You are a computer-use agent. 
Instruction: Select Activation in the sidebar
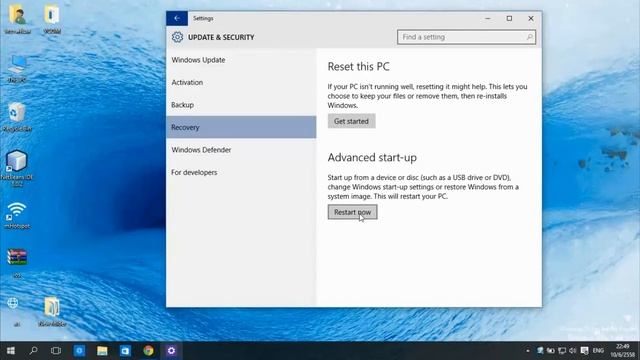241,82
